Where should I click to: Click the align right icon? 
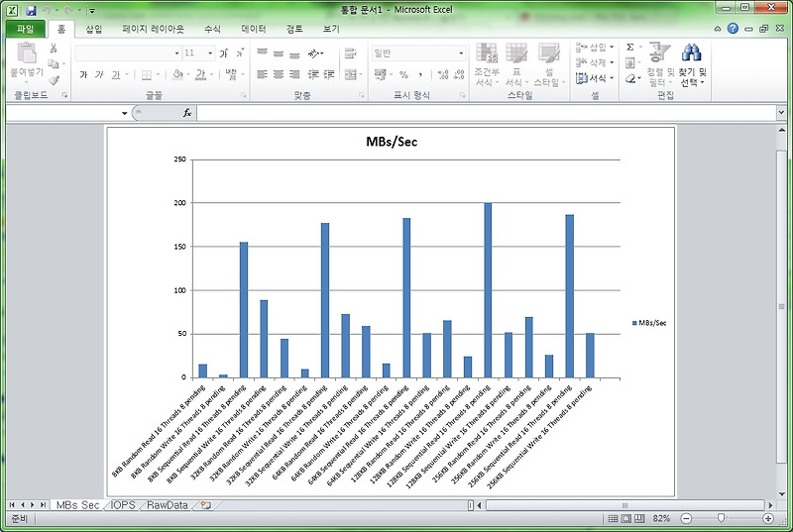(x=294, y=74)
